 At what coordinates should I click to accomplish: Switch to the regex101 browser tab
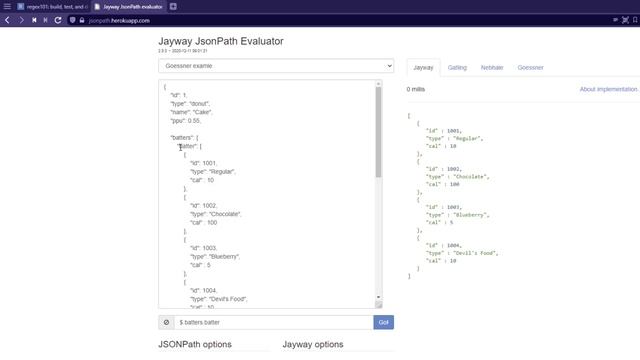(x=52, y=7)
